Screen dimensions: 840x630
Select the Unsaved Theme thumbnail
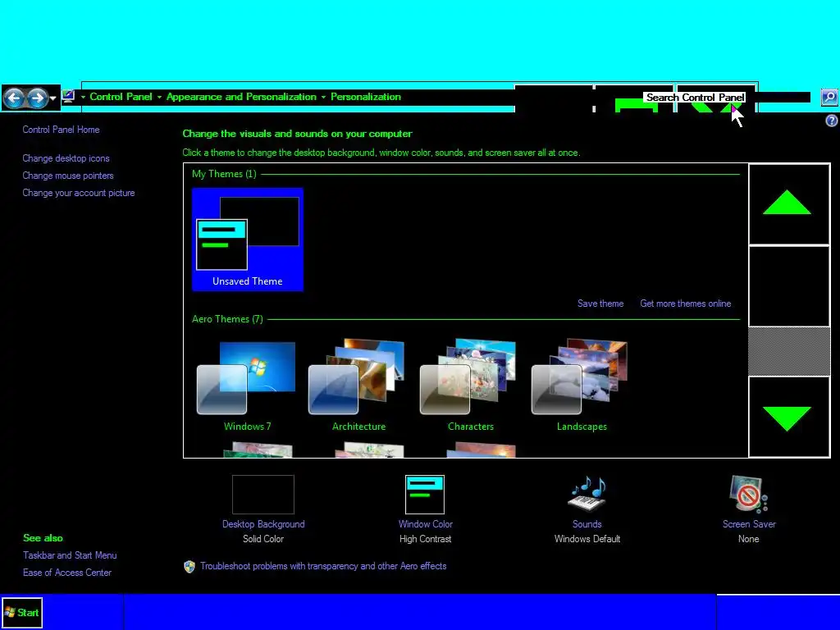point(248,240)
